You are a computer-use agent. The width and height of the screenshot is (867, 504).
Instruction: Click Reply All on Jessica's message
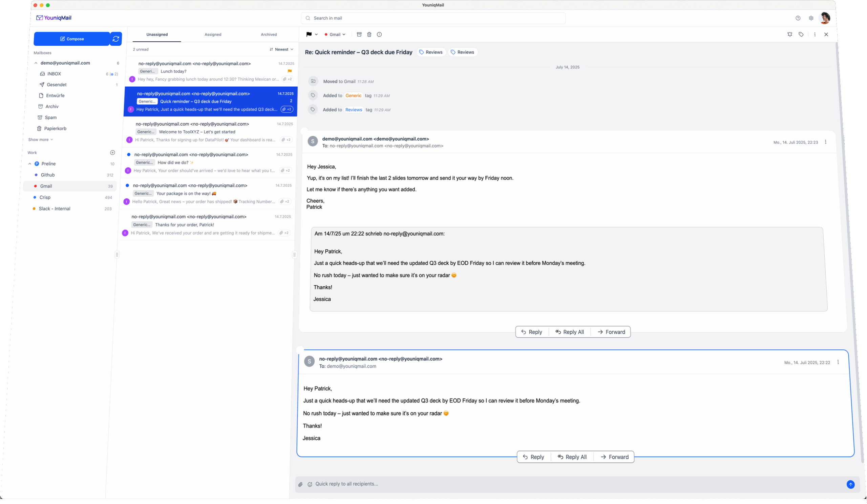[x=572, y=457]
